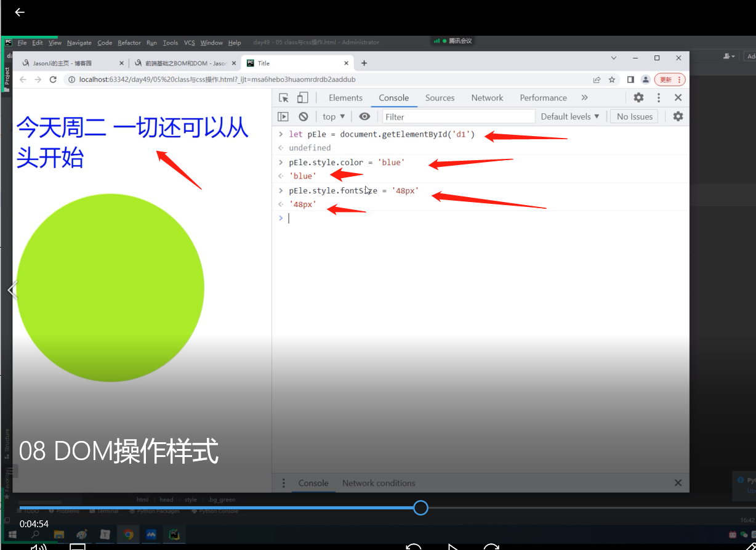The image size is (756, 550).
Task: View site information icon in address bar
Action: pyautogui.click(x=71, y=79)
